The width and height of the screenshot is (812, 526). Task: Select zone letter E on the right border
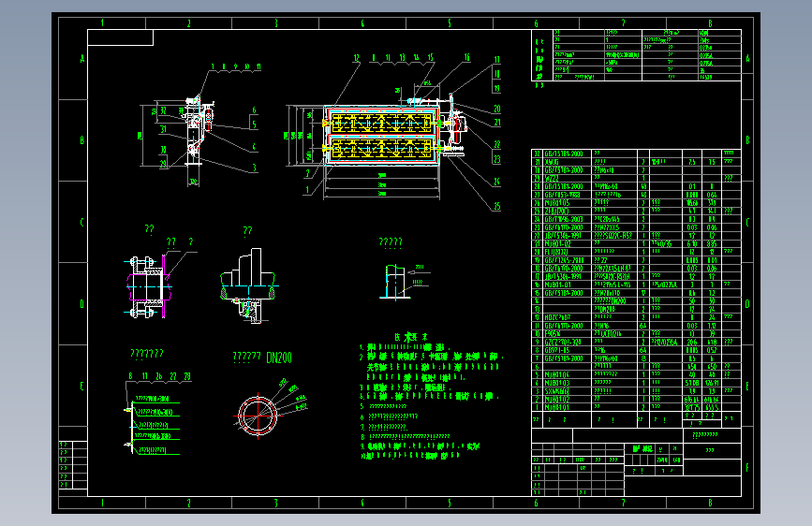click(747, 386)
